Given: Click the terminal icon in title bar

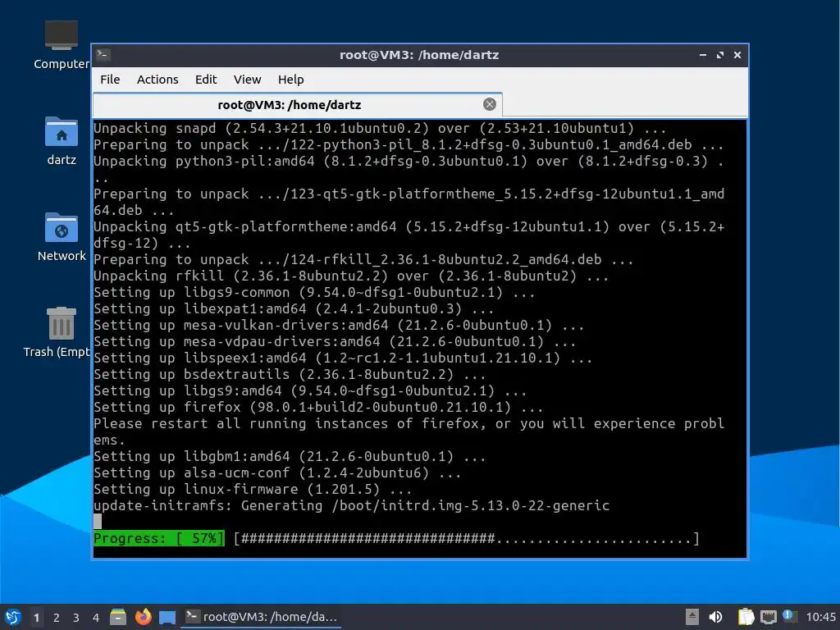Looking at the screenshot, I should pos(103,55).
